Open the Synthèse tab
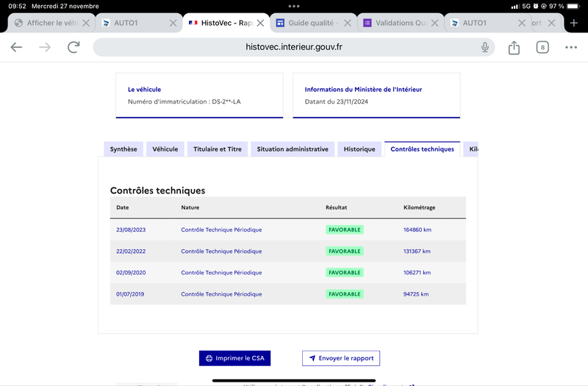This screenshot has width=588, height=386. pos(123,149)
